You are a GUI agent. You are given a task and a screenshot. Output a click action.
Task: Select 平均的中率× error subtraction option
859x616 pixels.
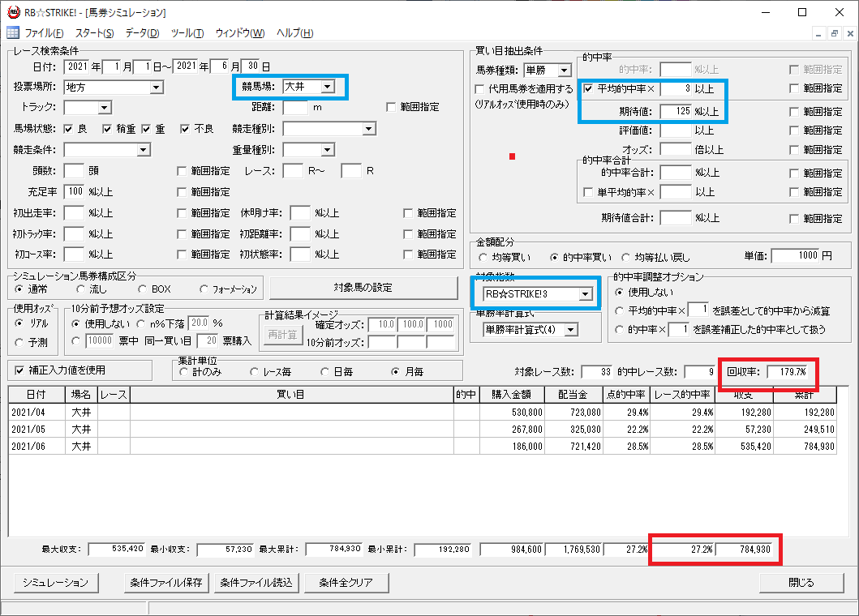point(619,311)
